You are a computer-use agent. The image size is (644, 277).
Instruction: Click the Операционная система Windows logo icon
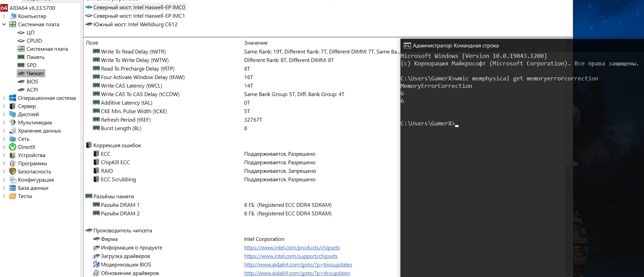point(13,98)
